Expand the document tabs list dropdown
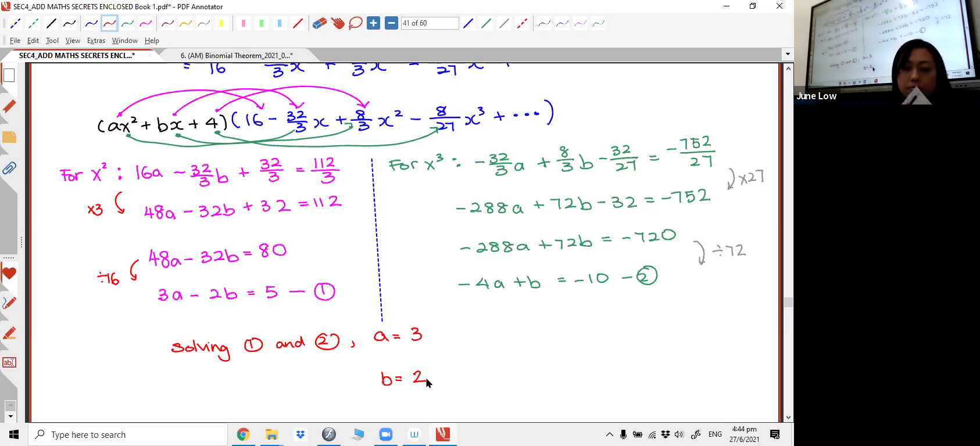The width and height of the screenshot is (980, 446). pyautogui.click(x=788, y=55)
